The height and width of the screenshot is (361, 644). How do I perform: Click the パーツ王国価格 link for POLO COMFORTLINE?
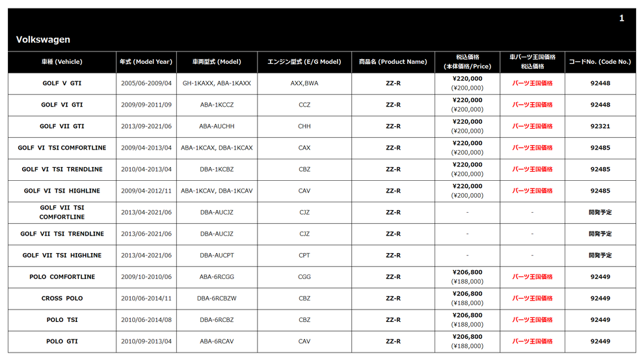coord(532,277)
